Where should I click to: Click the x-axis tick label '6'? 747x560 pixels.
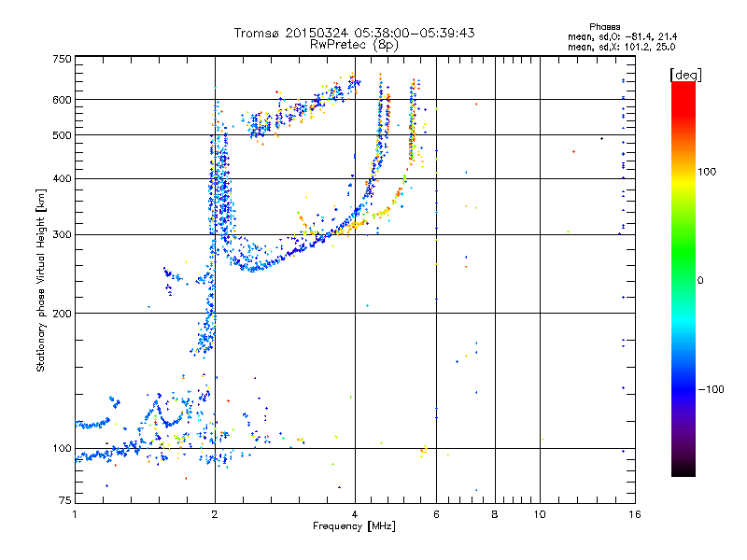[436, 514]
